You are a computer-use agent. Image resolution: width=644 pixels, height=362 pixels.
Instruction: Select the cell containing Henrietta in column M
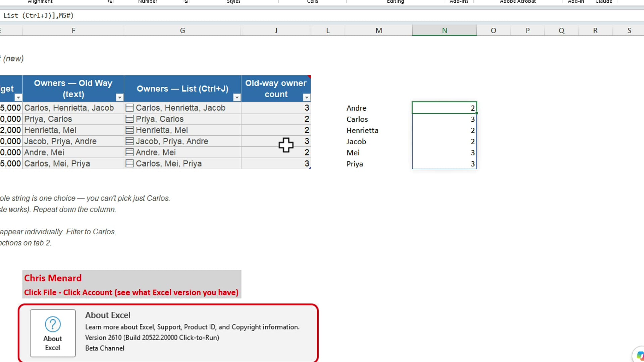[x=379, y=130]
